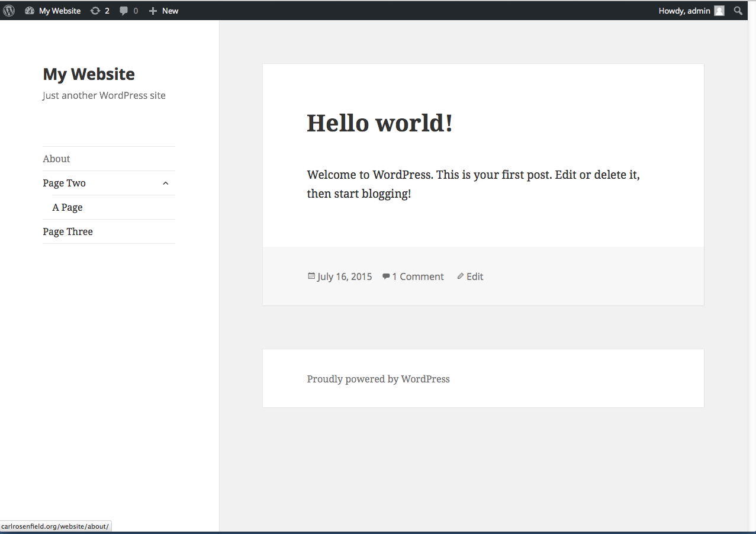Click the My Website site title
Image resolution: width=756 pixels, height=534 pixels.
pyautogui.click(x=89, y=74)
